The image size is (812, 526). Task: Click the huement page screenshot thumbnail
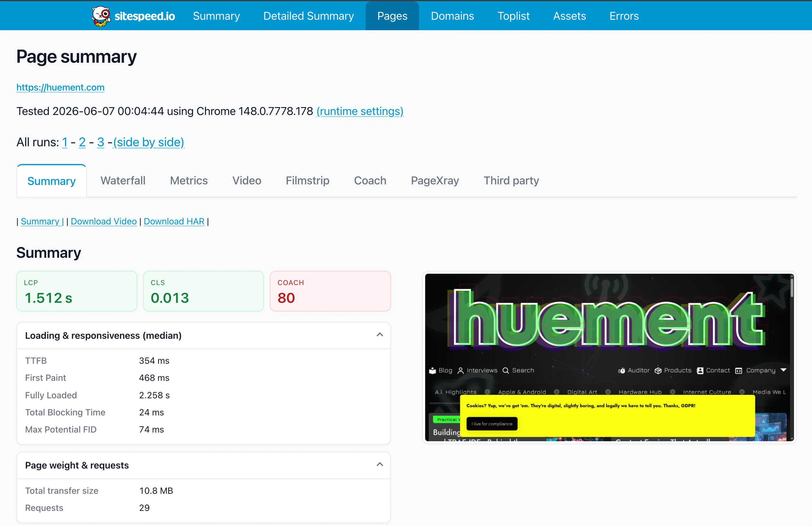click(609, 357)
